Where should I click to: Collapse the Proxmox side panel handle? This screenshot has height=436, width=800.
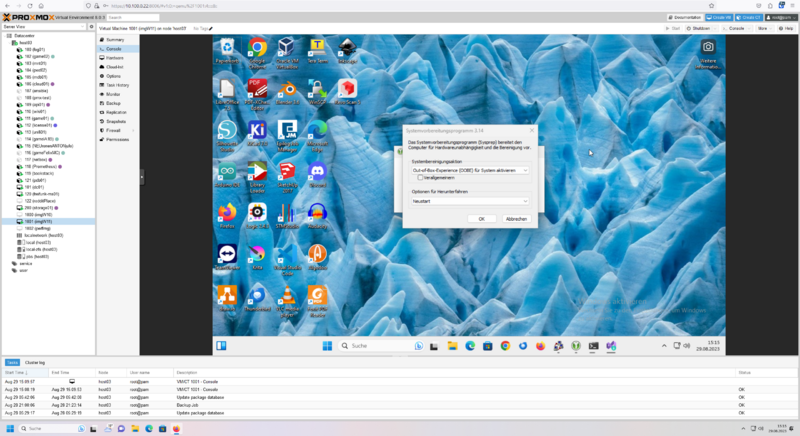[142, 177]
